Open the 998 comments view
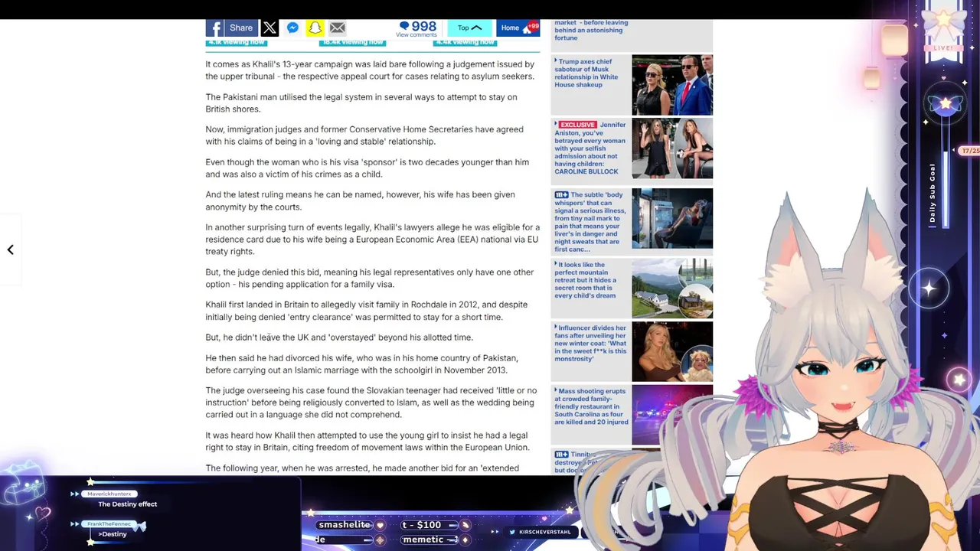Screen dimensions: 980x551 (416, 29)
